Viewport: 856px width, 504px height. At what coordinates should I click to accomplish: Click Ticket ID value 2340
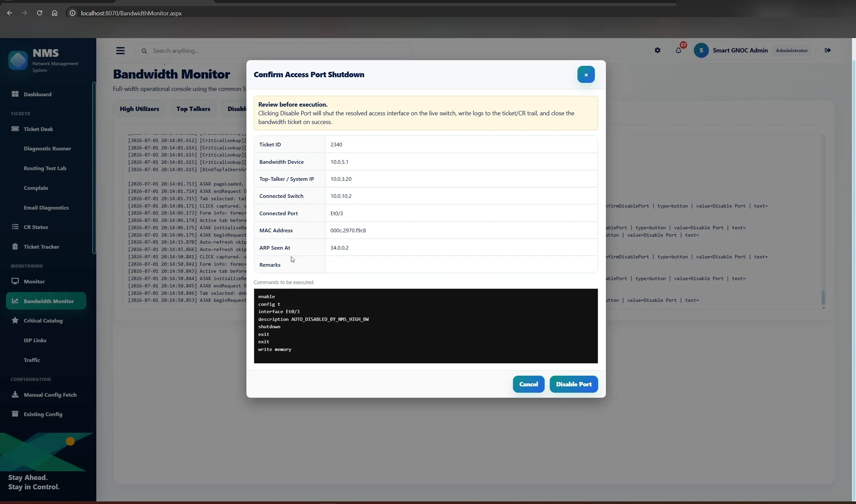[336, 144]
